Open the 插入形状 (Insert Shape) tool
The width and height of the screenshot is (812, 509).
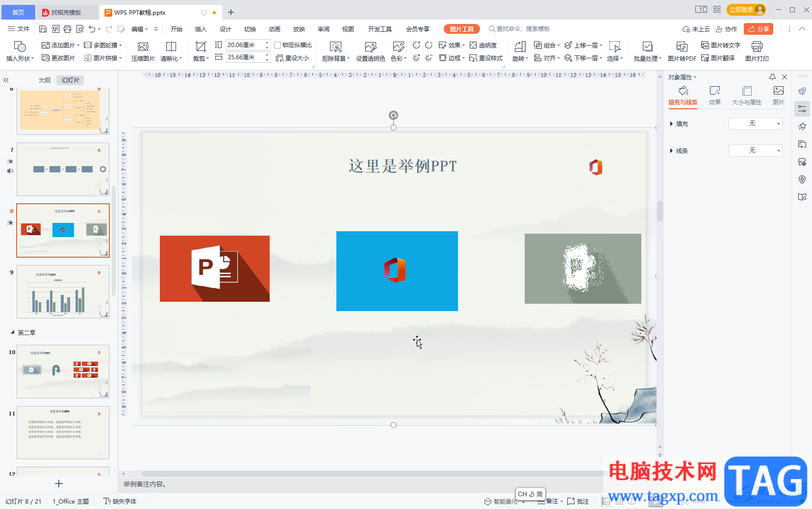coord(20,51)
